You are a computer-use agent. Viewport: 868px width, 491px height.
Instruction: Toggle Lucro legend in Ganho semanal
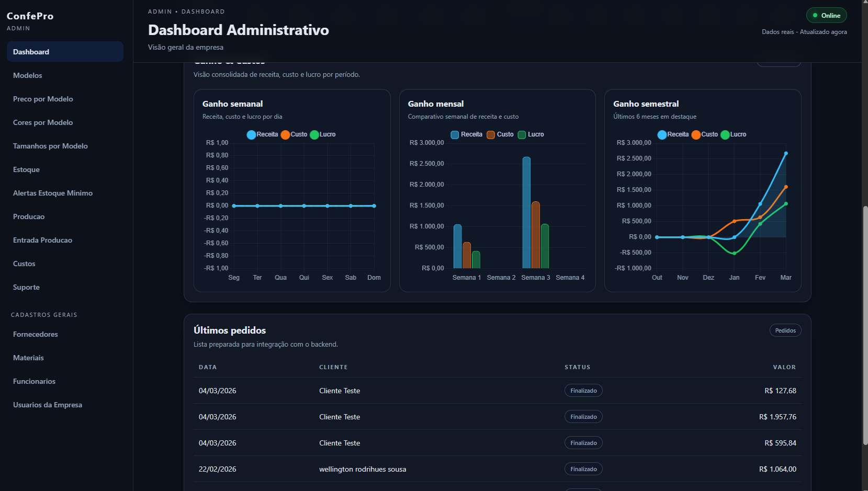pos(323,134)
